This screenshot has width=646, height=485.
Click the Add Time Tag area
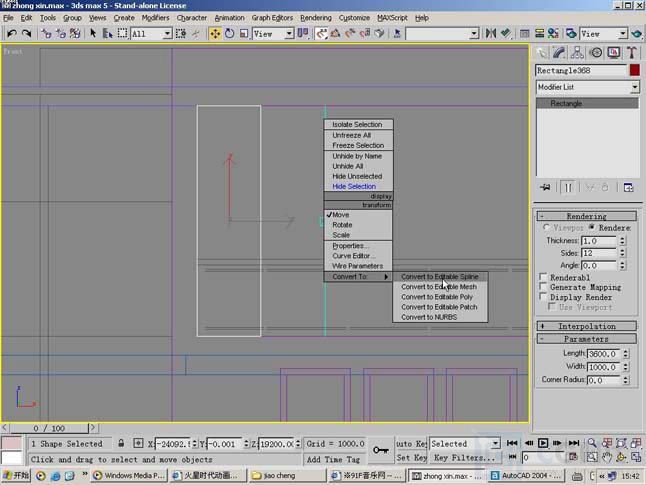point(334,459)
